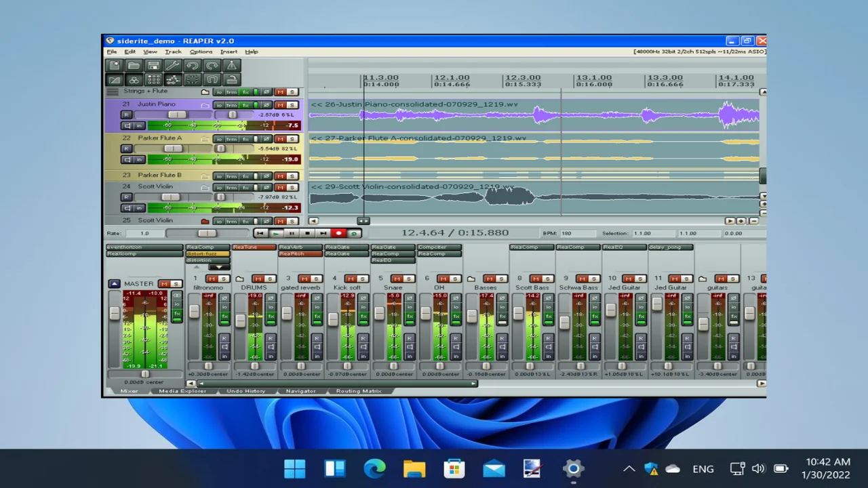The height and width of the screenshot is (488, 868).
Task: Open the Track menu
Action: [x=173, y=52]
